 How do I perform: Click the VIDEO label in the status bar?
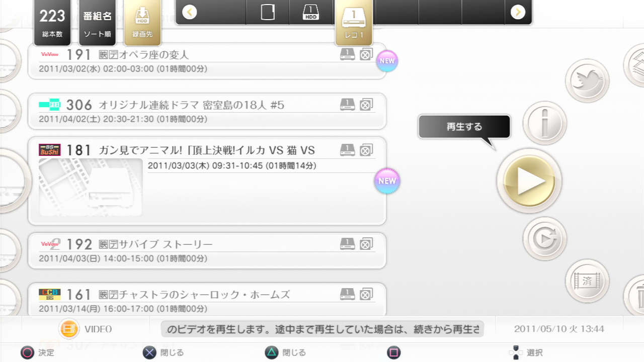coord(98,329)
